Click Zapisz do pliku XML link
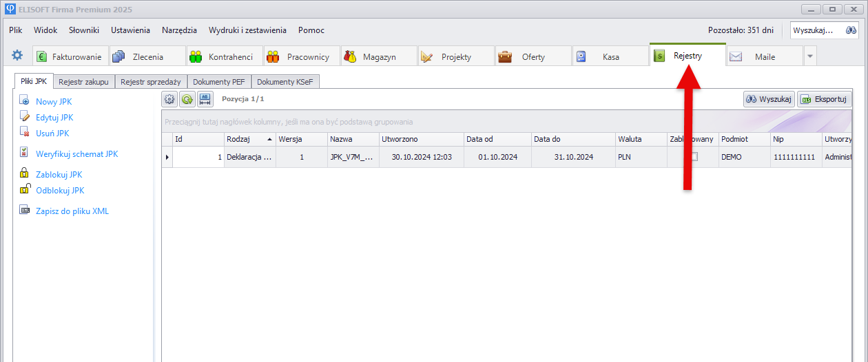Screen dimensions: 868x362 click(72, 211)
